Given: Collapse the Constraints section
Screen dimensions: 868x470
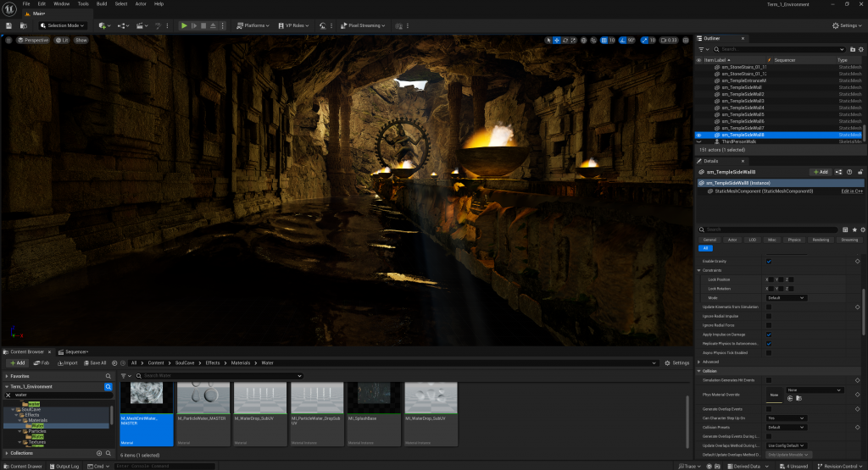Looking at the screenshot, I should point(699,270).
